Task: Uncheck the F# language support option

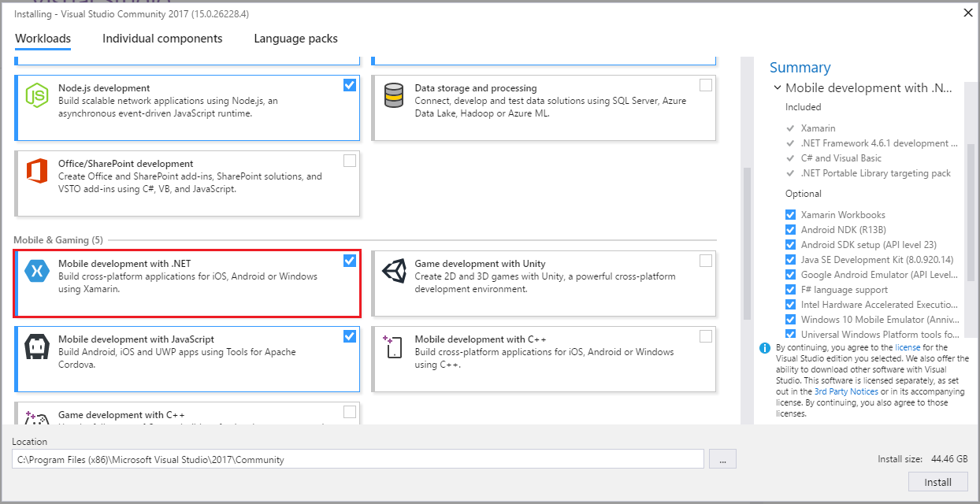Action: click(791, 290)
